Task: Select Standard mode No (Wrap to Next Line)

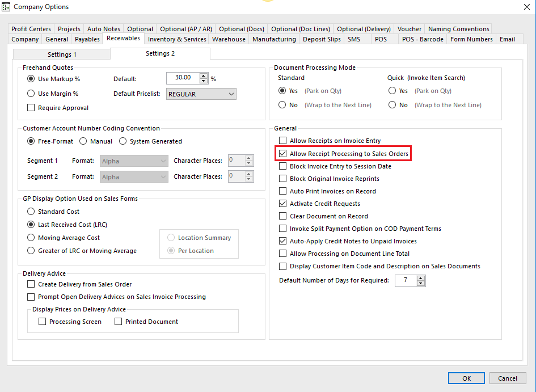Action: (282, 105)
